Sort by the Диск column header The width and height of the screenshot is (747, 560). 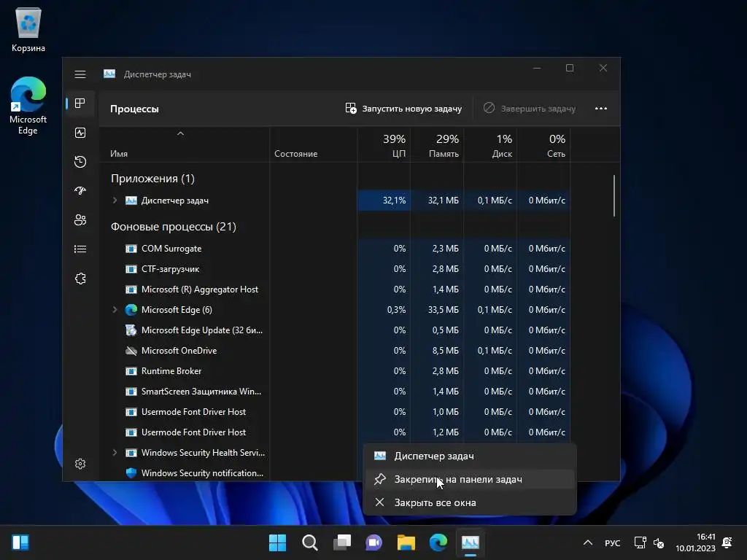tap(490, 145)
